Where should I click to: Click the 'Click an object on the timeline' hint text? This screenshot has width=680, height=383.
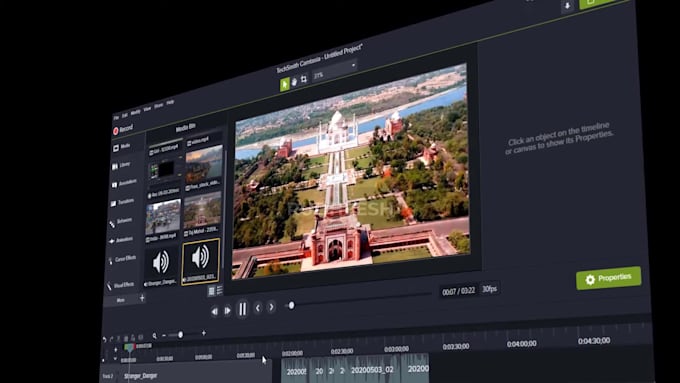(x=560, y=138)
